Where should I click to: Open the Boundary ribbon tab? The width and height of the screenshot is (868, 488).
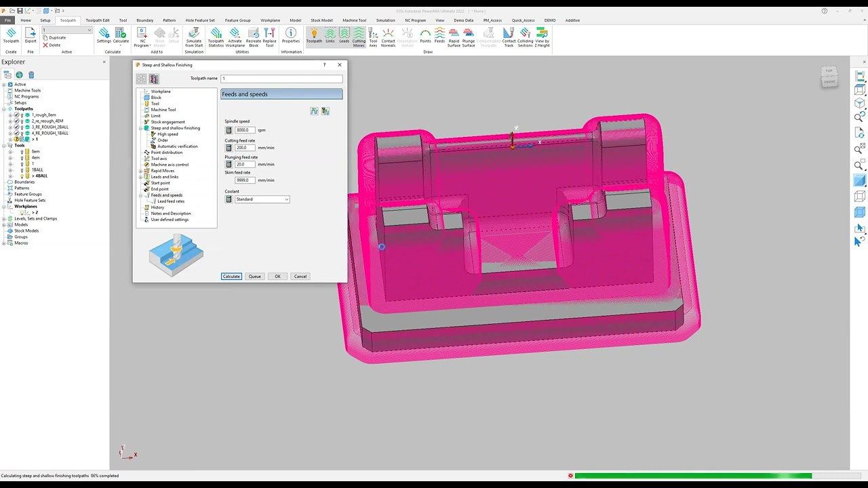[144, 20]
